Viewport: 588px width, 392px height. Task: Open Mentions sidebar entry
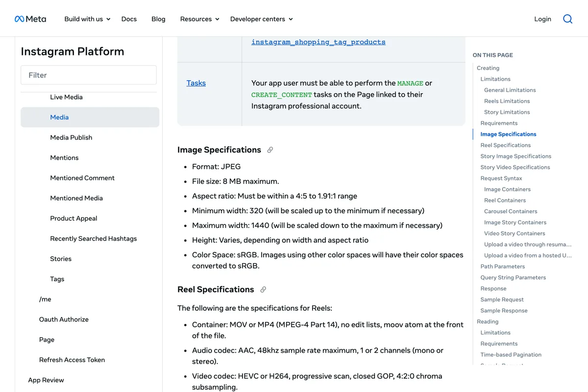point(64,158)
